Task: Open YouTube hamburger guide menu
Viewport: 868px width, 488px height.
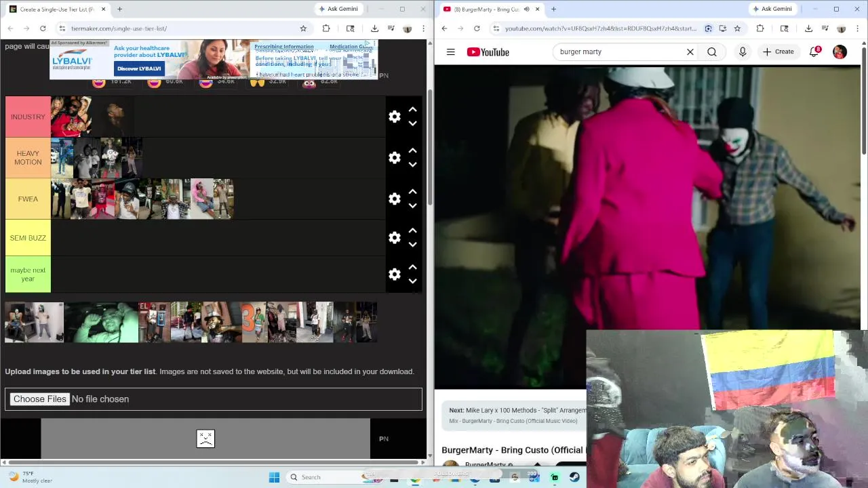Action: click(x=450, y=52)
